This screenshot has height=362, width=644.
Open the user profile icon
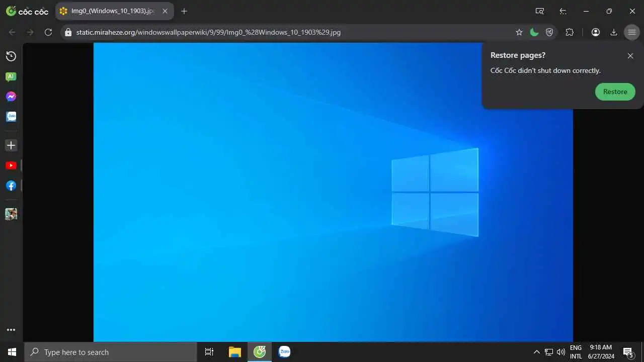pos(596,32)
